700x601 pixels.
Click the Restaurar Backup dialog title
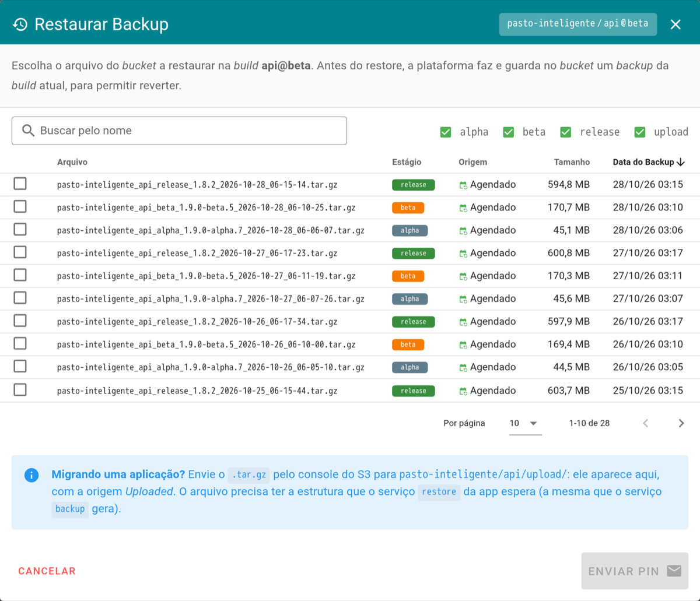point(101,24)
